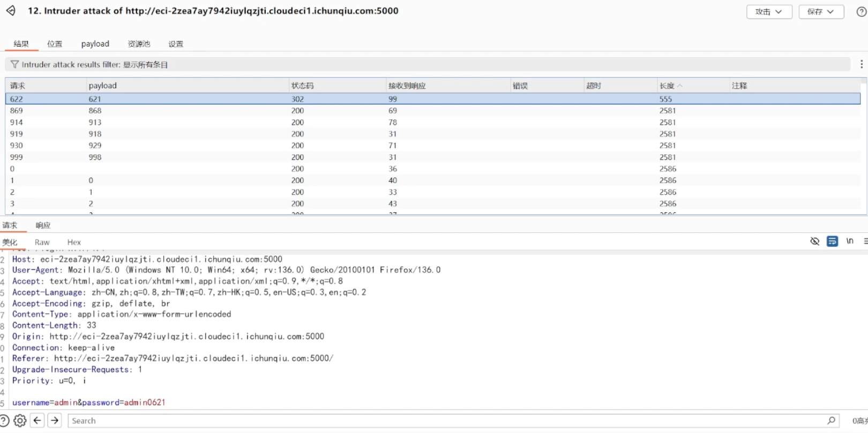This screenshot has height=433, width=868.
Task: Switch to the 结果 results tab
Action: (x=21, y=44)
